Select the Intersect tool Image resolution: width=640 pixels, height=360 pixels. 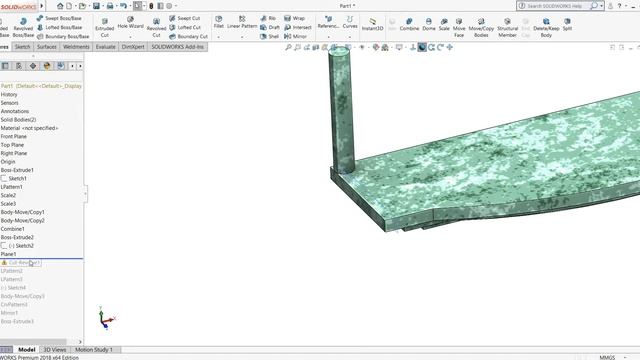[298, 27]
